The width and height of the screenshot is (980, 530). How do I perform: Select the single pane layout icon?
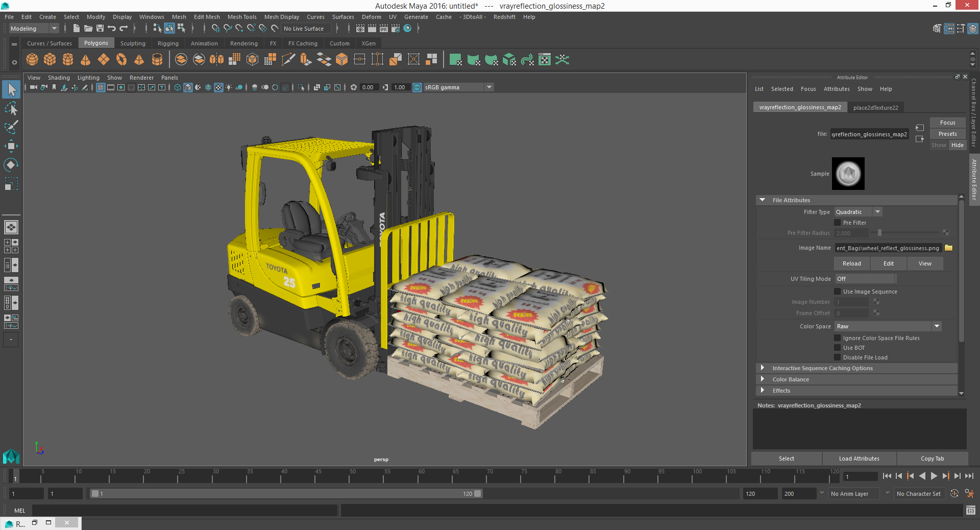pos(11,227)
